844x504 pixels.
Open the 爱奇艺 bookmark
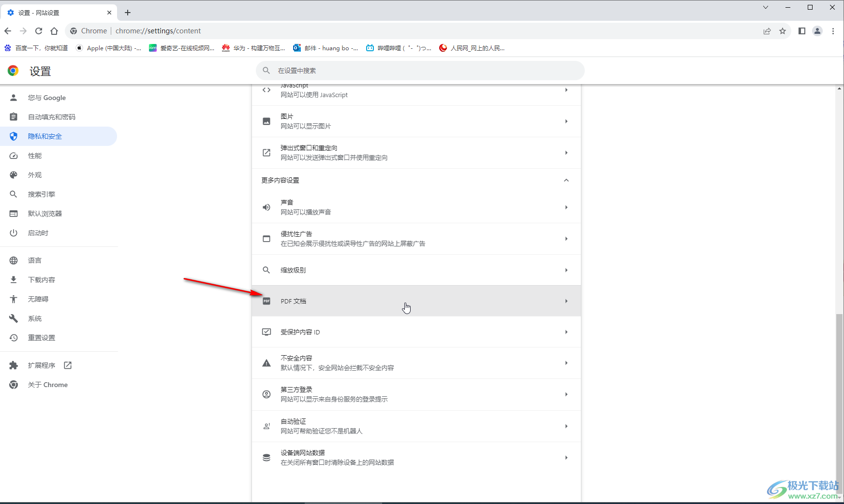coord(182,48)
